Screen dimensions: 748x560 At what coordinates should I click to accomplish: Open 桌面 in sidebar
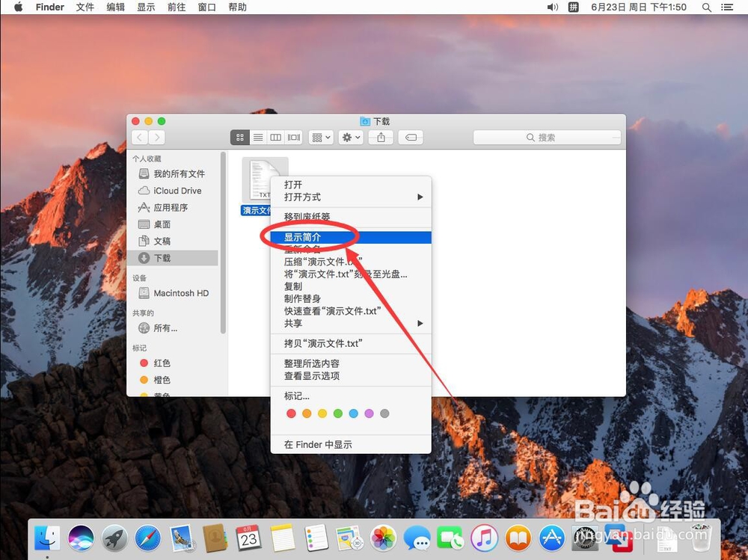174,224
